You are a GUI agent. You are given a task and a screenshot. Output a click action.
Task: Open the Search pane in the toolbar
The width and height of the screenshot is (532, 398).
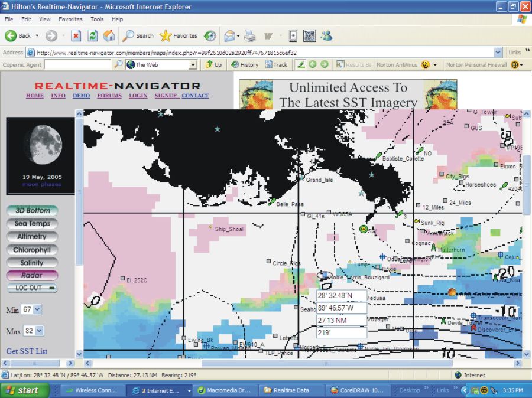click(138, 35)
